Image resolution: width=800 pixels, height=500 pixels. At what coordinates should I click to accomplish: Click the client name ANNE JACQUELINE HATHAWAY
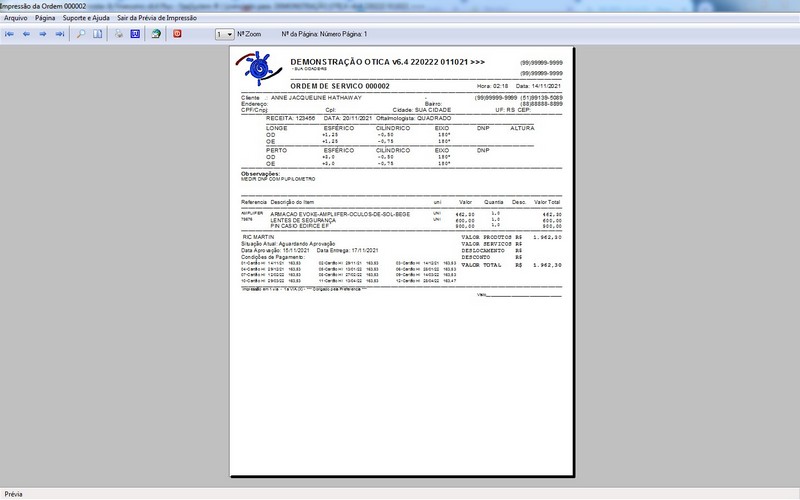[x=316, y=97]
